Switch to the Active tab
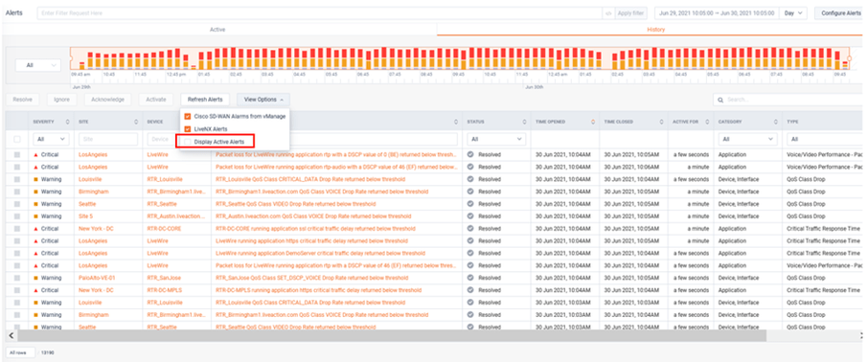 pos(217,30)
